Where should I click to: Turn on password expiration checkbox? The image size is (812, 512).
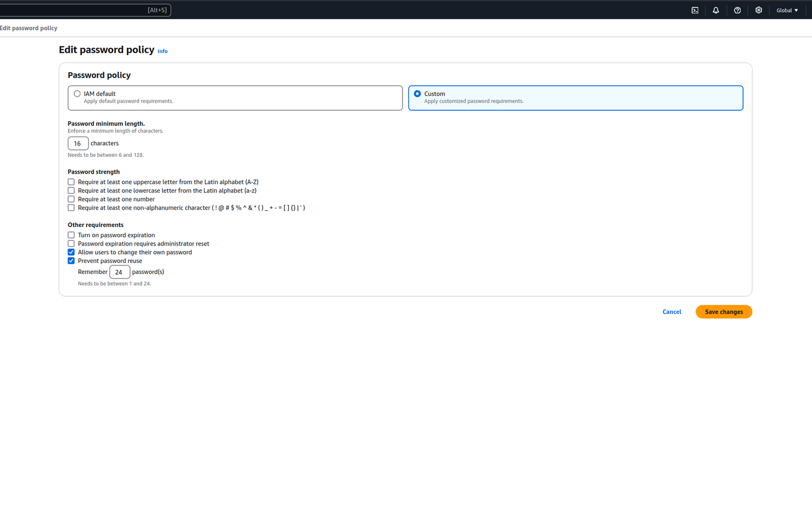[71, 235]
